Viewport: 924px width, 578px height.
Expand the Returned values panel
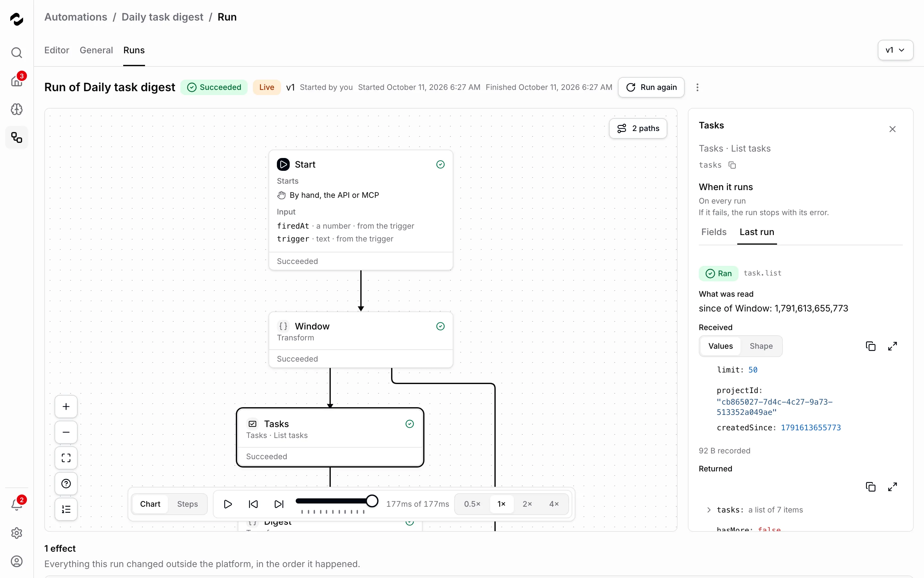(x=892, y=487)
